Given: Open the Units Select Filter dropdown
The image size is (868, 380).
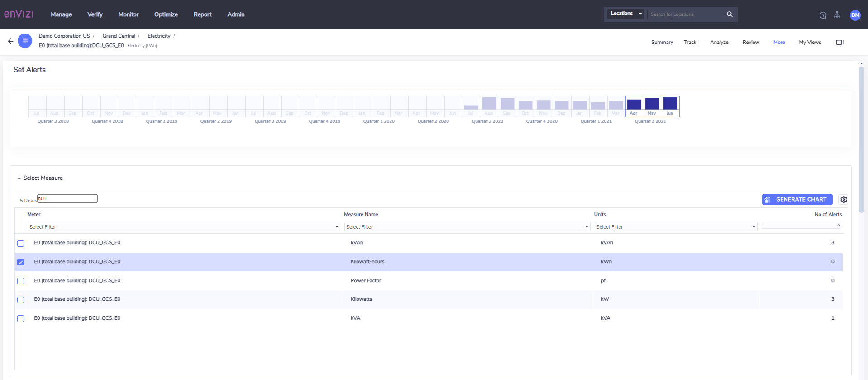Looking at the screenshot, I should (676, 227).
